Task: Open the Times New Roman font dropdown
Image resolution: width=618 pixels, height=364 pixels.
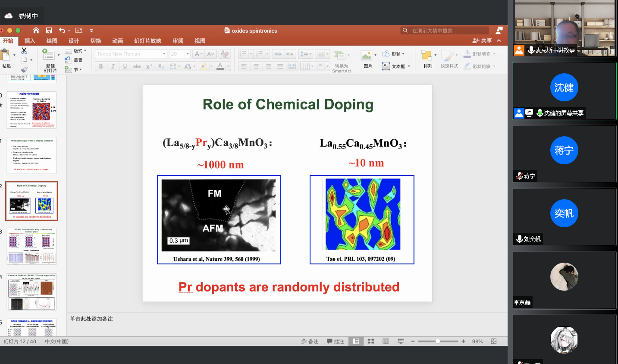Action: pos(164,54)
